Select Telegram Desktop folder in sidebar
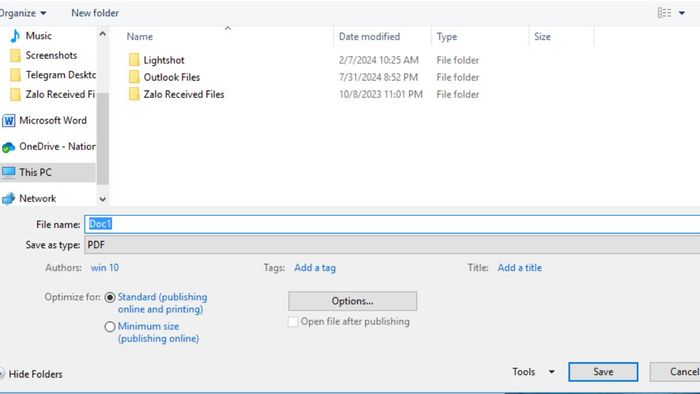Screen dimensions: 700x394 pyautogui.click(x=60, y=75)
